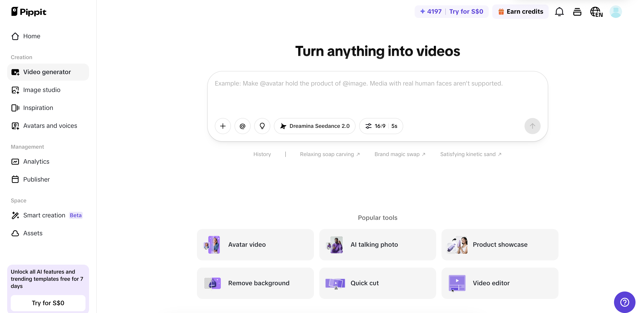Viewport: 644px width, 313px height.
Task: Go to Avatars and voices
Action: click(x=50, y=126)
